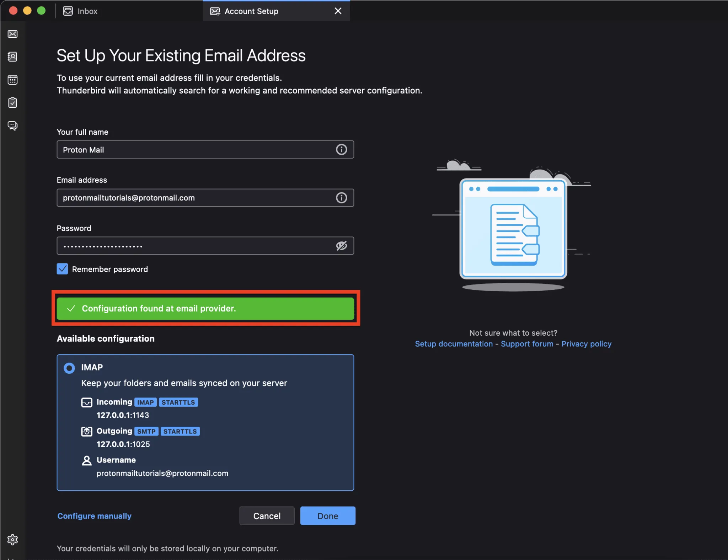Open Thunderbird Settings via the gear icon

13,539
